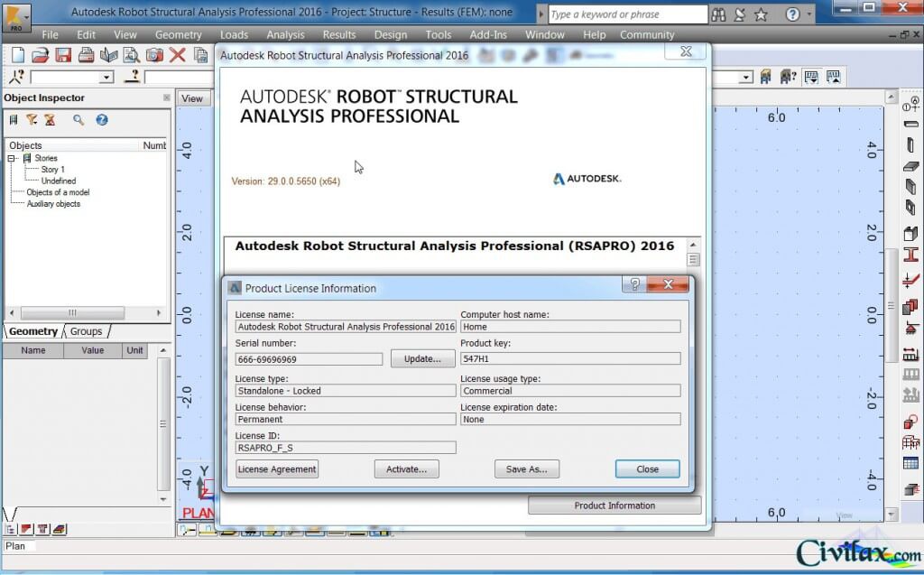
Task: Click the Screen capture camera icon
Action: [154, 55]
